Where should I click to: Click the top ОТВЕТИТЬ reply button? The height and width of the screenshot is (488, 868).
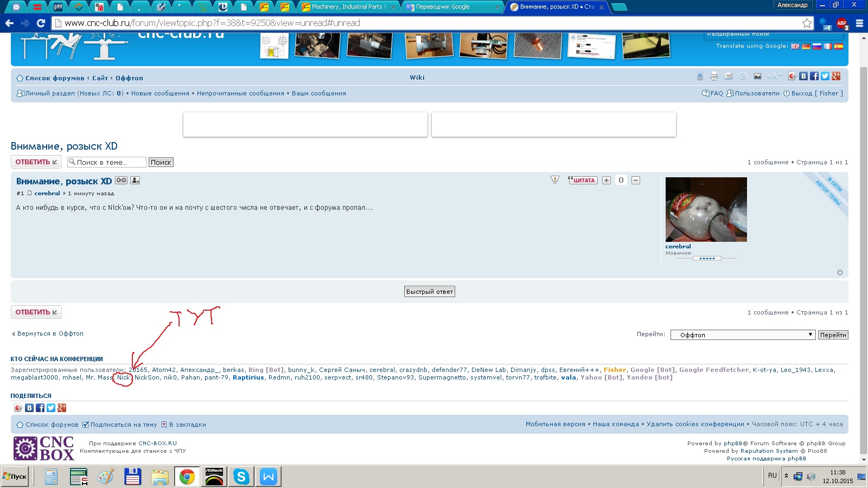click(x=36, y=162)
